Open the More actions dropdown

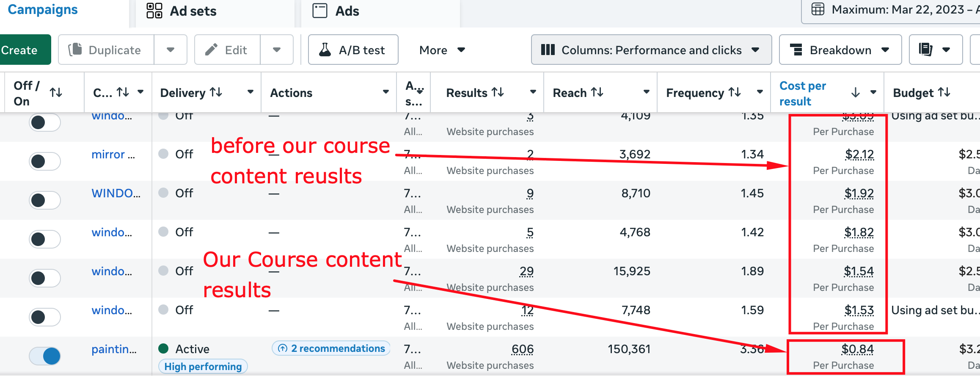(442, 50)
